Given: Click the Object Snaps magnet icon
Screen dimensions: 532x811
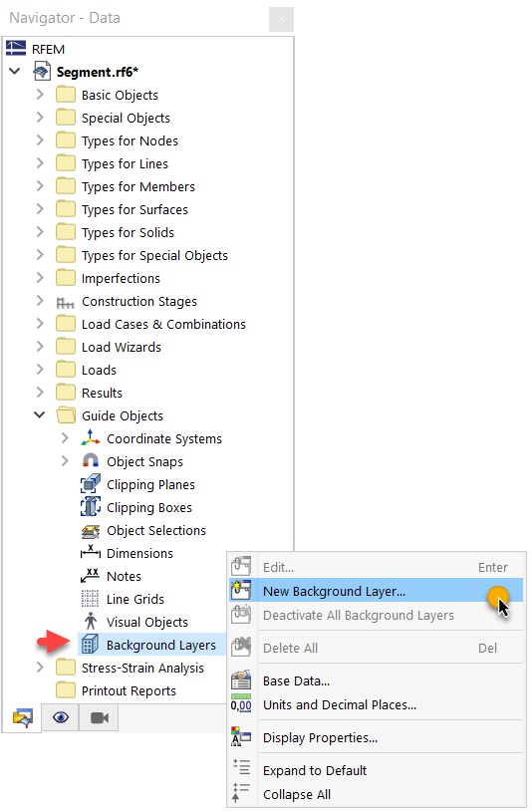Looking at the screenshot, I should pyautogui.click(x=91, y=461).
